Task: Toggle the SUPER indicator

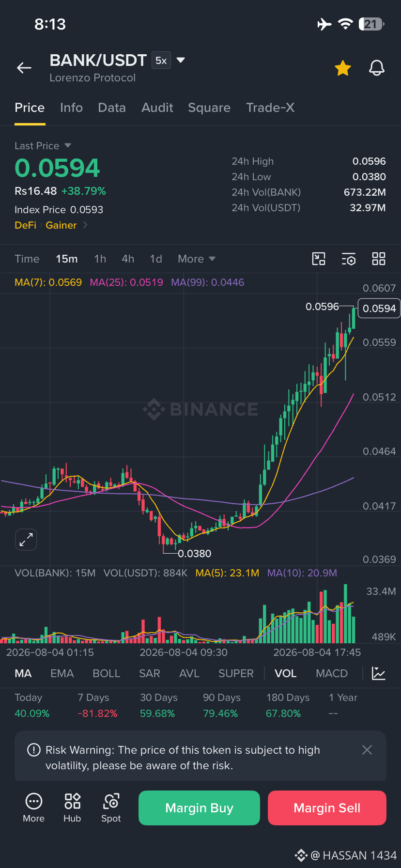Action: 236,673
